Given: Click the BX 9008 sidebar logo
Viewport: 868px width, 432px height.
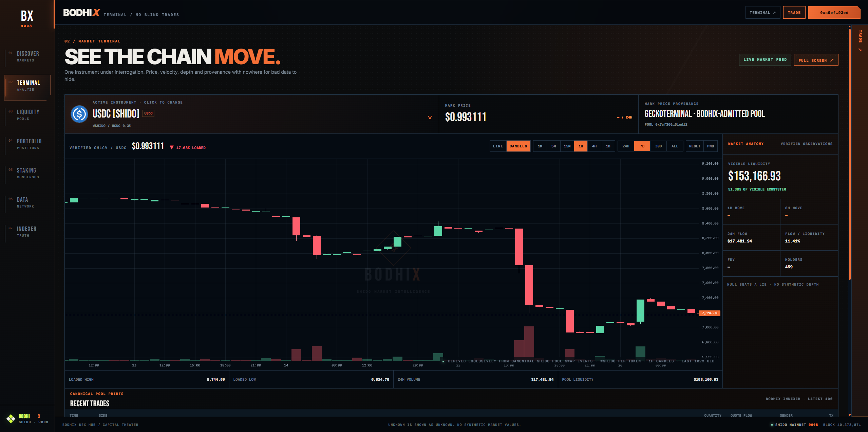Looking at the screenshot, I should [x=26, y=19].
